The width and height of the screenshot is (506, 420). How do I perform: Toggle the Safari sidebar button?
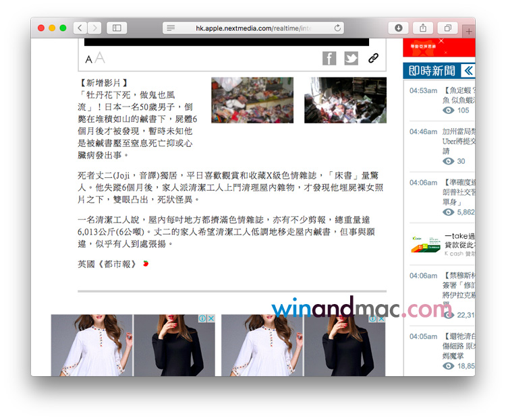coord(117,28)
